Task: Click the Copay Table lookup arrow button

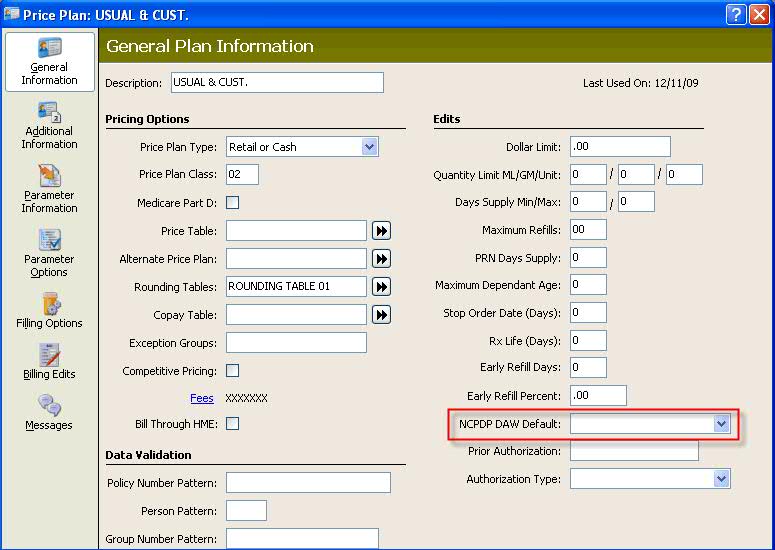Action: [x=381, y=315]
